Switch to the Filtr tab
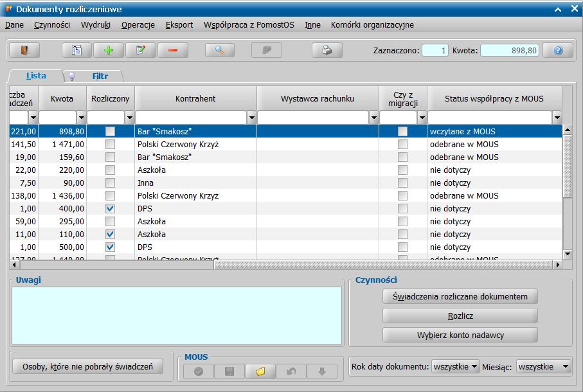Image resolution: width=583 pixels, height=392 pixels. coord(100,76)
